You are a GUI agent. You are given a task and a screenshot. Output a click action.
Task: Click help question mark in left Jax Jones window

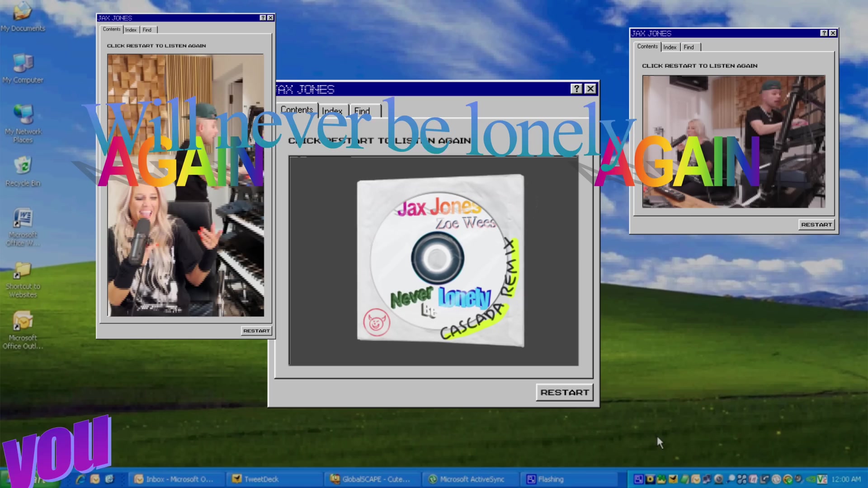[x=263, y=18]
